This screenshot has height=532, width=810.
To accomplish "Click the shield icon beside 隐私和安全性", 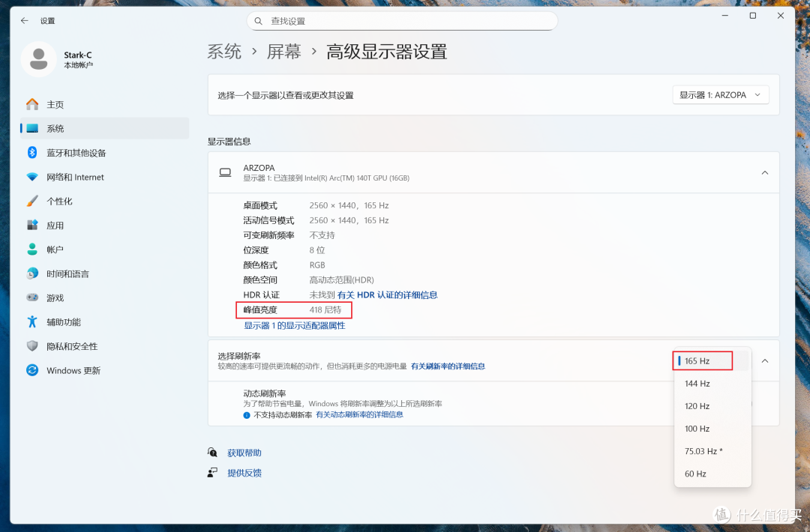I will [x=32, y=346].
